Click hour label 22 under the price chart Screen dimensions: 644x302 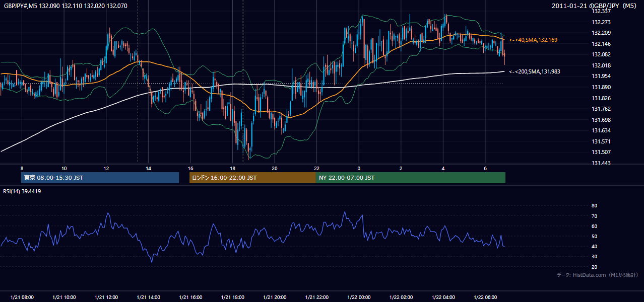click(x=316, y=168)
